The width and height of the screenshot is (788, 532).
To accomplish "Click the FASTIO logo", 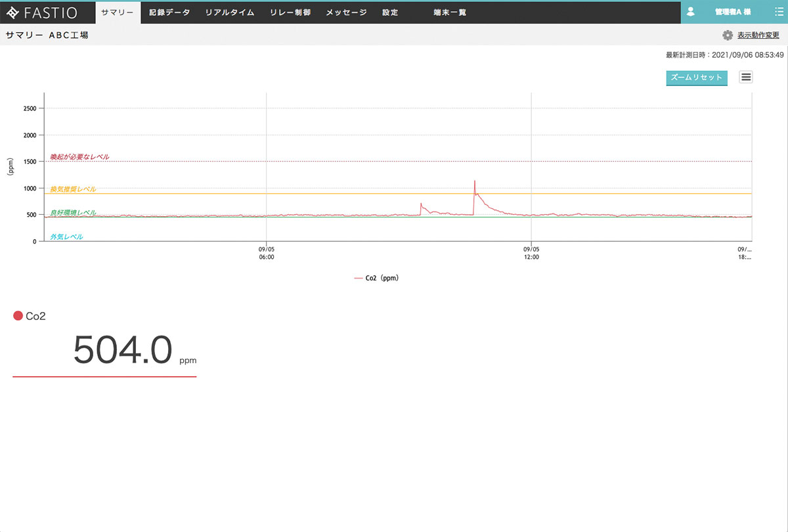I will [41, 12].
